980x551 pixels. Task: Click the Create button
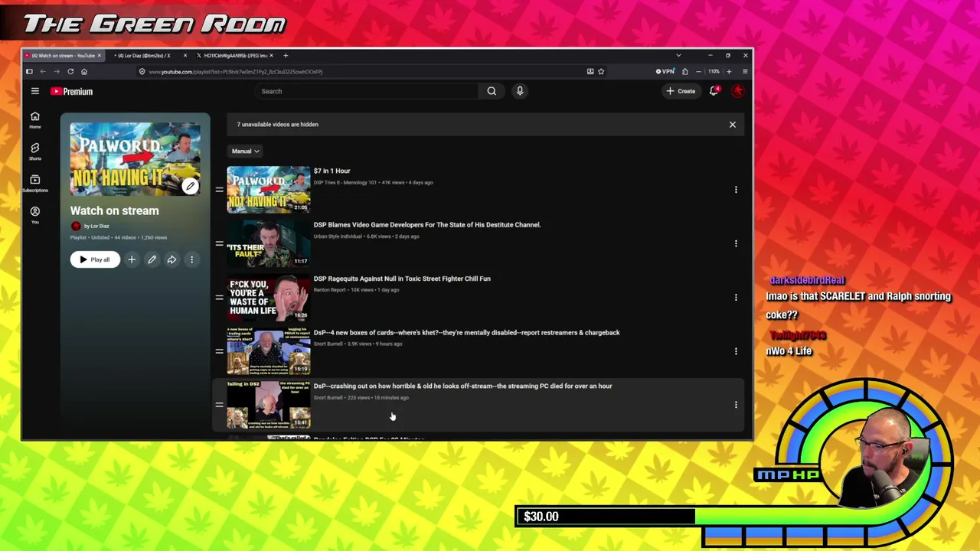(681, 91)
